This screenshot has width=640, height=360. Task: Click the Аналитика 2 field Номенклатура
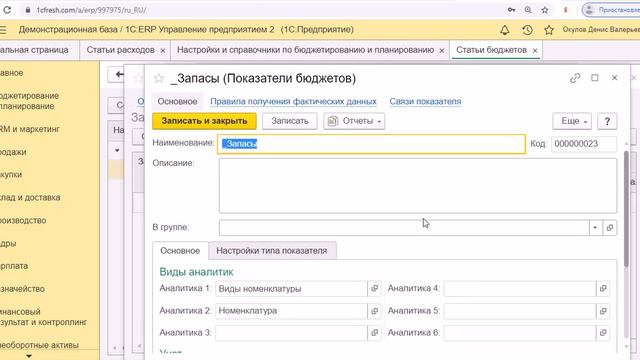[x=291, y=311]
